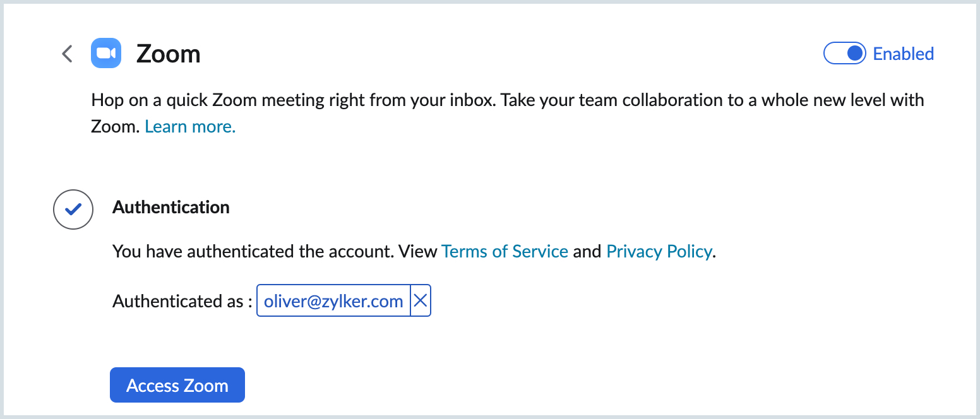Screen dimensions: 980x419
Task: Open the Learn more link
Action: tap(190, 127)
